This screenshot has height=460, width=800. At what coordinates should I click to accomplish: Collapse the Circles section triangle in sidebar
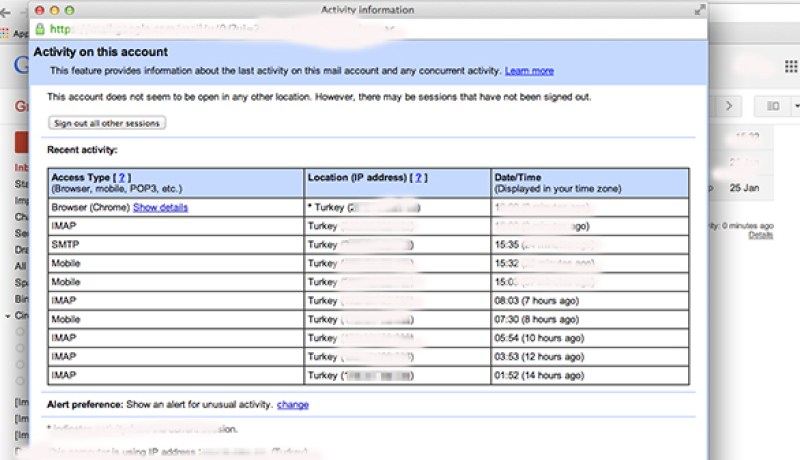[x=8, y=316]
